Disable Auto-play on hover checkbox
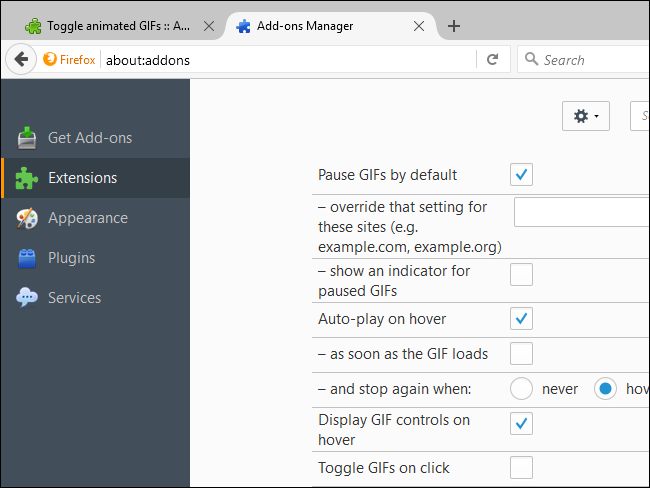650x488 pixels. pyautogui.click(x=521, y=319)
